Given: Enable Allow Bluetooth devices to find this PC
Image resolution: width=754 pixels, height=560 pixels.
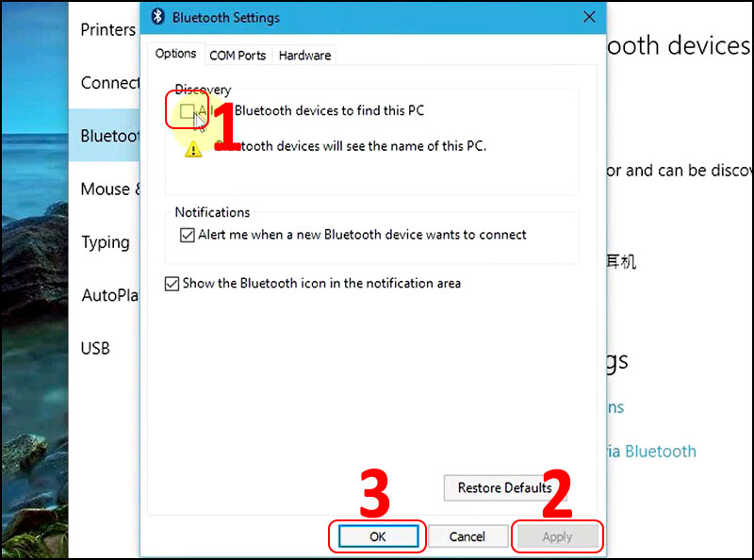Looking at the screenshot, I should click(187, 111).
